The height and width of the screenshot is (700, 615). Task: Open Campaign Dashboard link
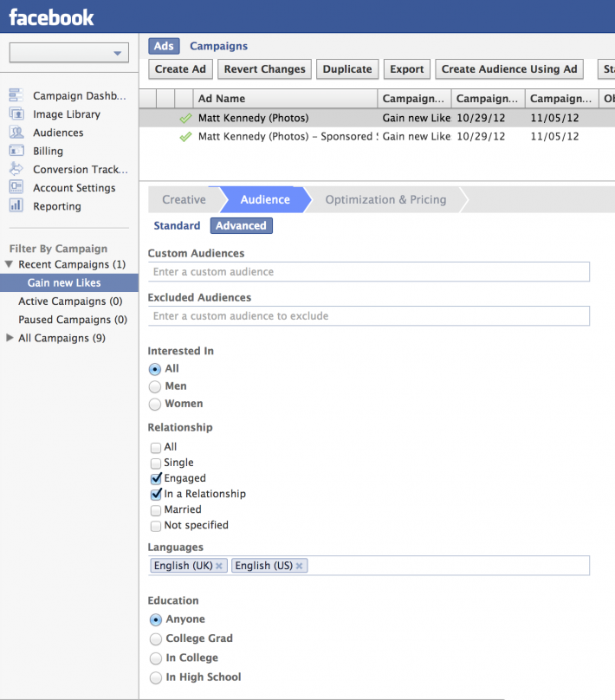pos(80,95)
